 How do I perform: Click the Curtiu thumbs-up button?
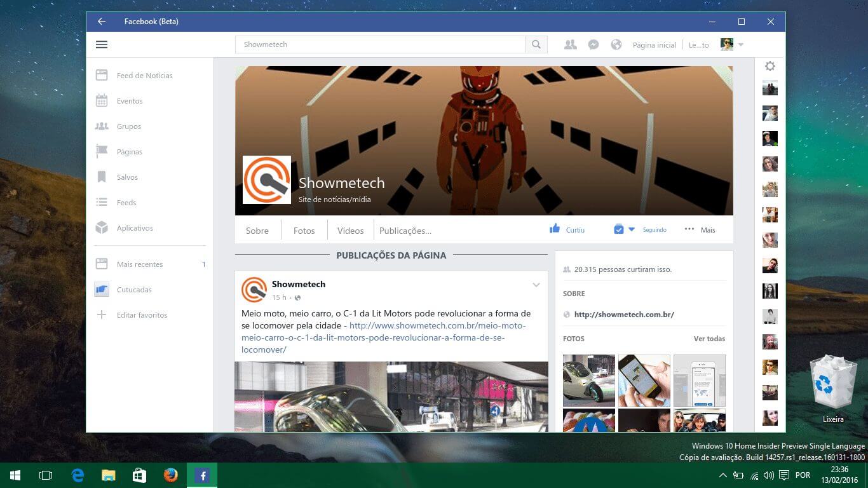click(567, 229)
